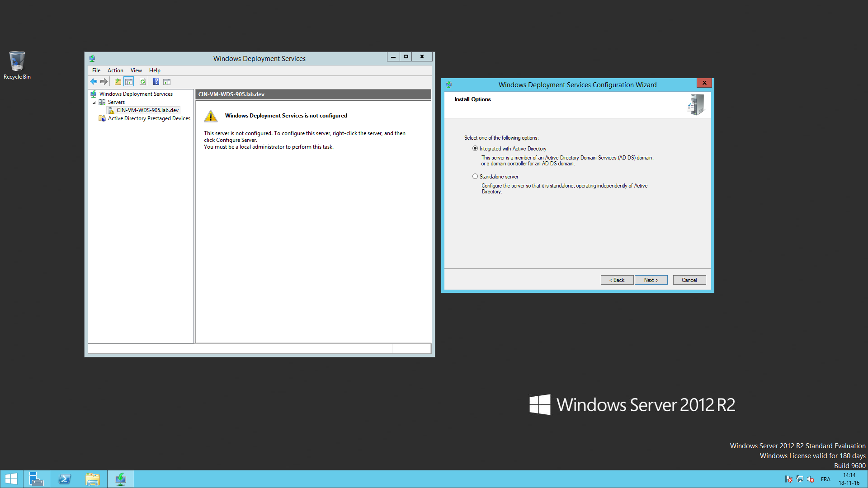Open the Action menu
The height and width of the screenshot is (488, 868).
[115, 70]
